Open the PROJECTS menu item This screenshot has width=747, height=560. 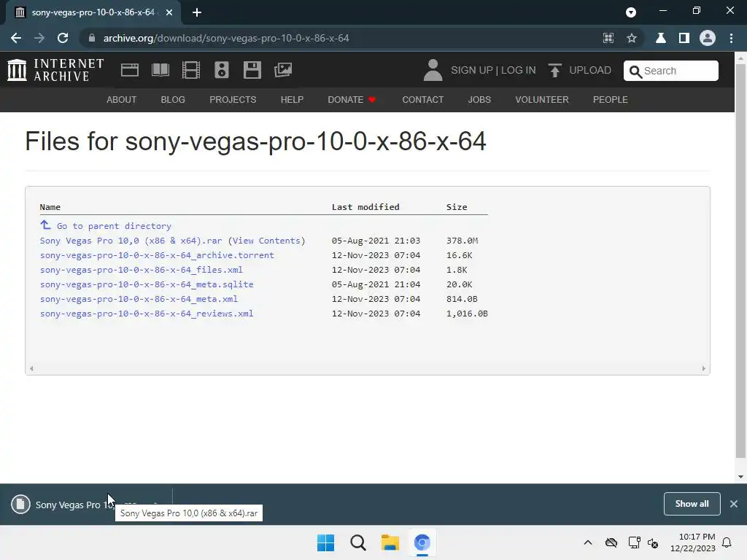coord(233,99)
